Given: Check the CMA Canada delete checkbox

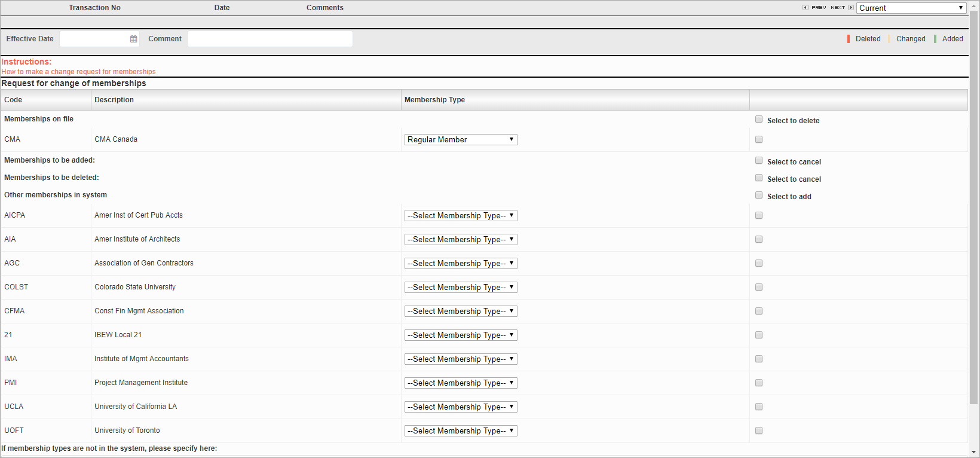Looking at the screenshot, I should pos(759,139).
